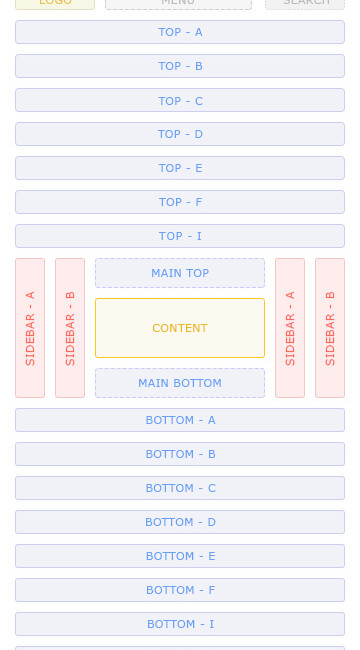Click the BOTTOM - C module position

click(x=180, y=488)
